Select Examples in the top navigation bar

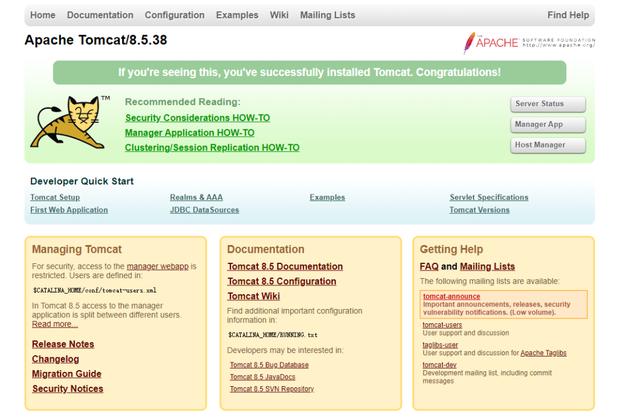[237, 15]
